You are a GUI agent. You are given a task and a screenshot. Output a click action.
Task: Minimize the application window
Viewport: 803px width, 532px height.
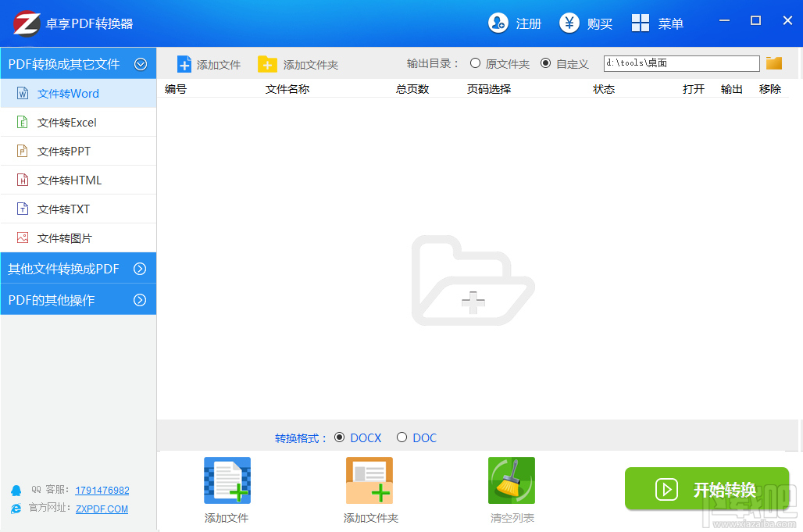724,20
